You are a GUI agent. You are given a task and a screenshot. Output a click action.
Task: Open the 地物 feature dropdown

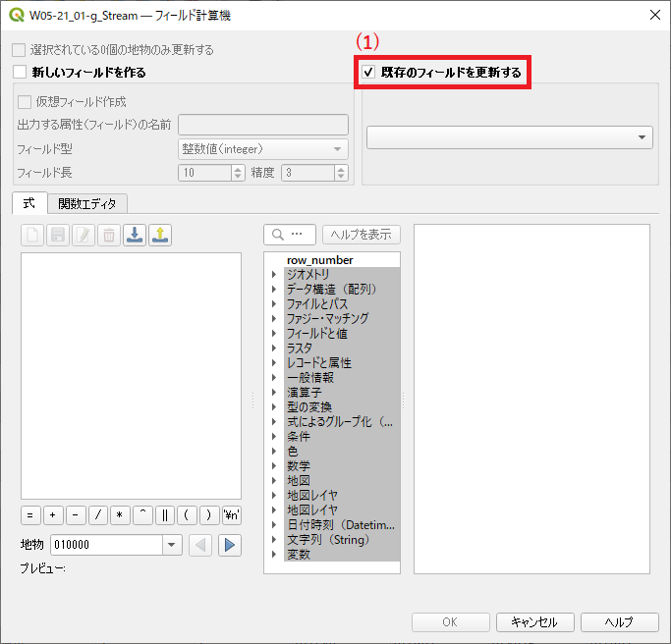pyautogui.click(x=172, y=545)
